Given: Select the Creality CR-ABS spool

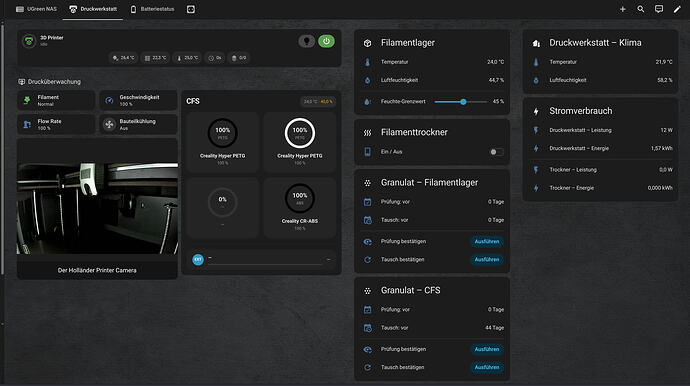Looking at the screenshot, I should point(300,208).
